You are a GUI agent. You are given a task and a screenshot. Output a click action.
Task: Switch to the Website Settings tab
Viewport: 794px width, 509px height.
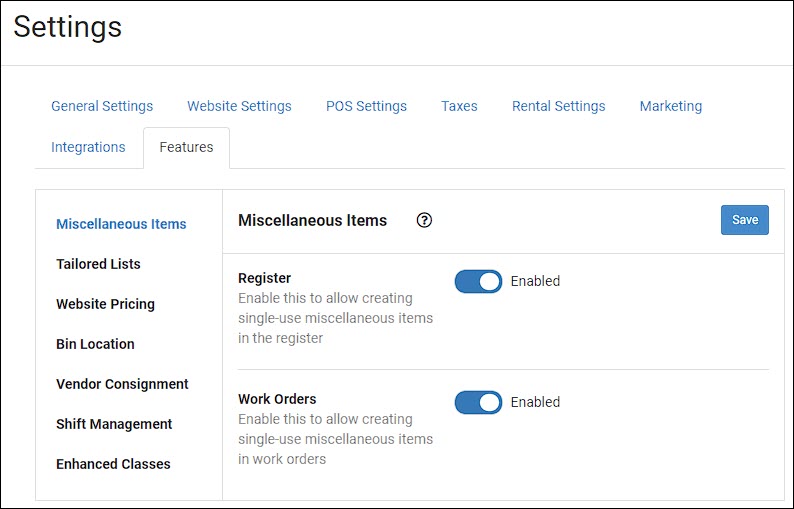click(x=239, y=106)
